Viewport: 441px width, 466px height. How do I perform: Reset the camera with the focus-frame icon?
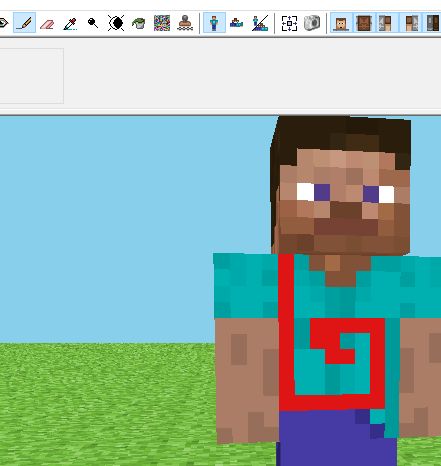289,23
